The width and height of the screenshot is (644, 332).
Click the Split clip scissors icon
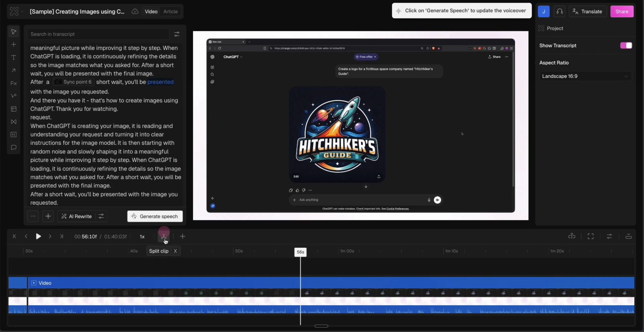[x=164, y=236]
